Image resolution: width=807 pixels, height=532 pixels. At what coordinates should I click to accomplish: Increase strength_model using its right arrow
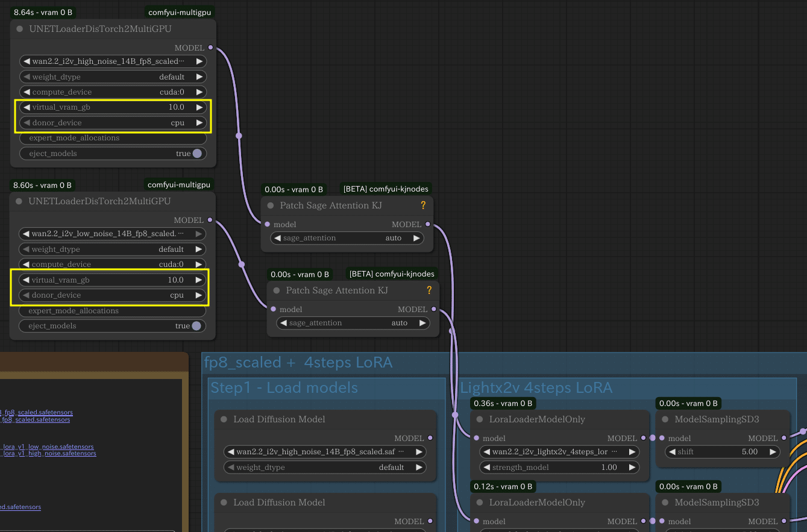[x=632, y=468]
